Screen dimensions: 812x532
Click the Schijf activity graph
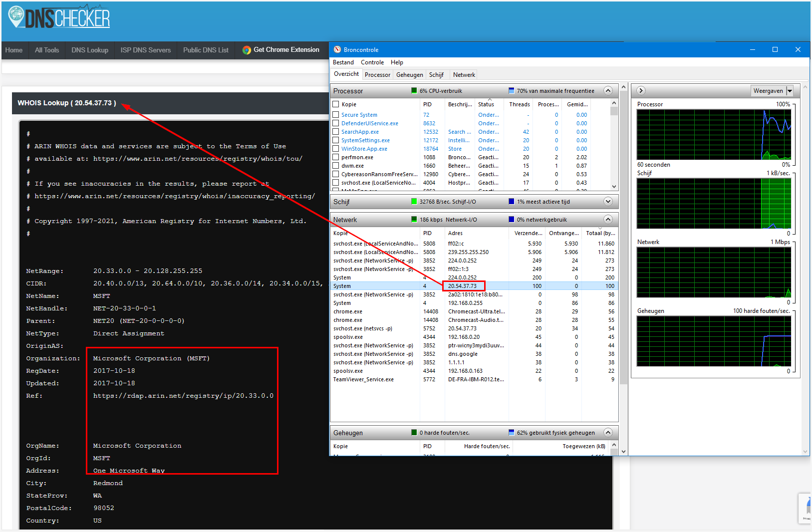[x=714, y=203]
